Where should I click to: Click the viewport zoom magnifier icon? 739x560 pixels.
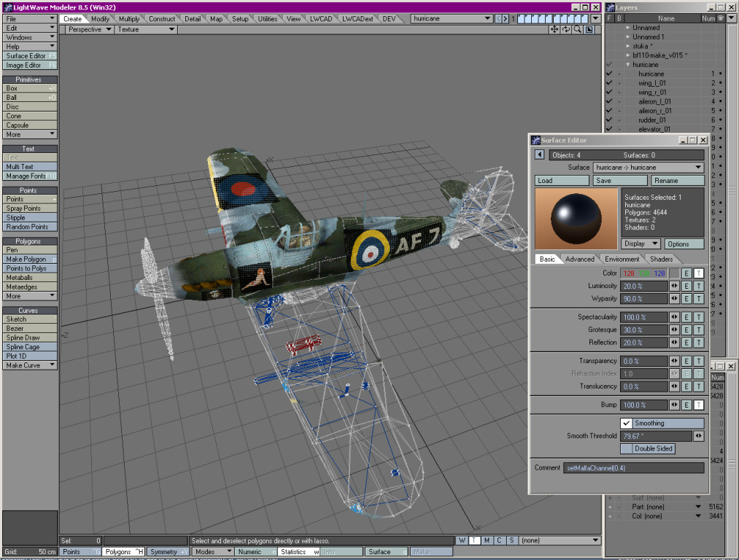point(577,30)
